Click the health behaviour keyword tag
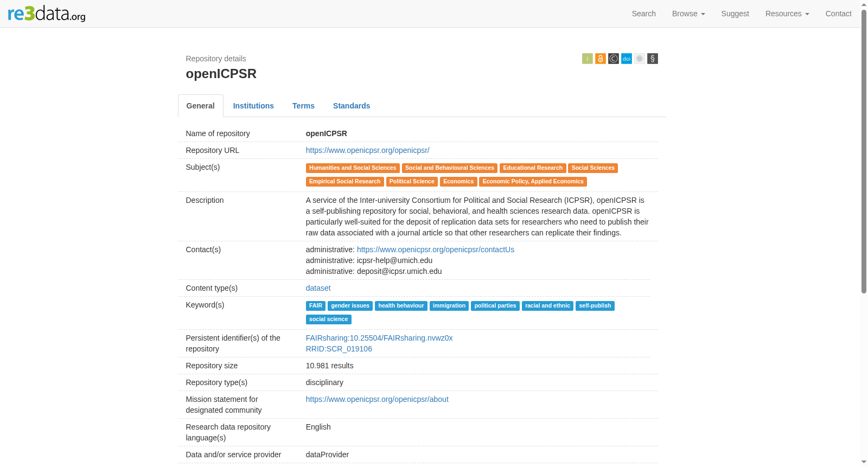Screen dimensions: 868x467 401,306
